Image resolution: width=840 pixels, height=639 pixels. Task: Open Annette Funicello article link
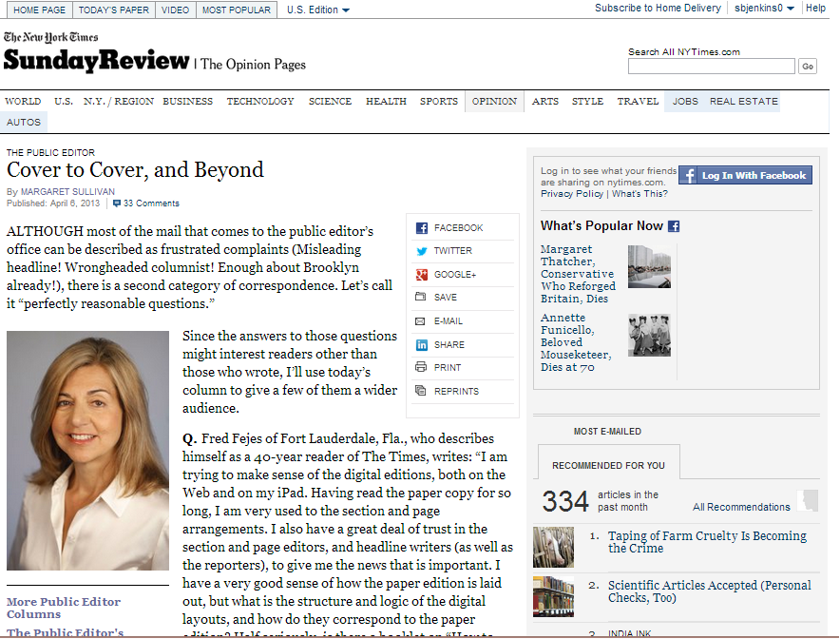pyautogui.click(x=576, y=342)
